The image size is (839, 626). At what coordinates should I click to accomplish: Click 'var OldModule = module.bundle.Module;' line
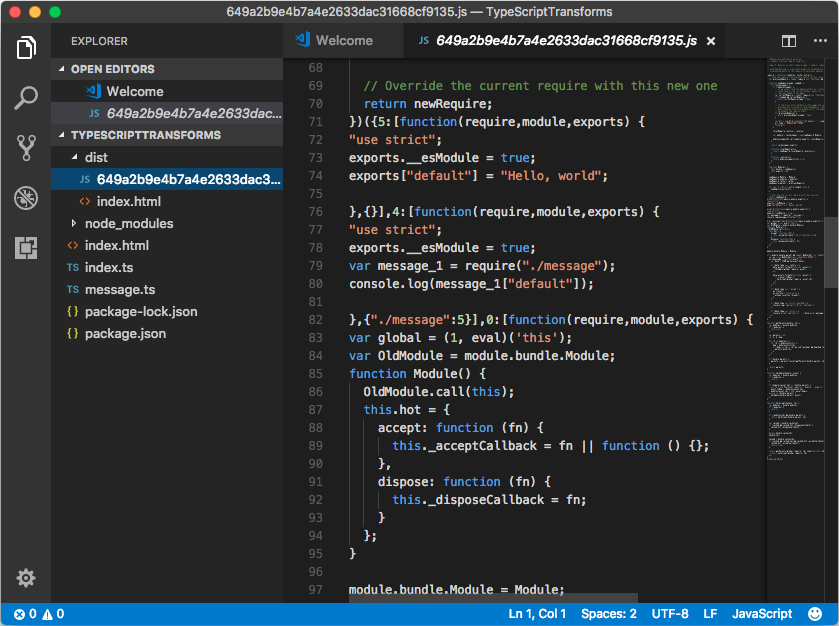pos(482,355)
